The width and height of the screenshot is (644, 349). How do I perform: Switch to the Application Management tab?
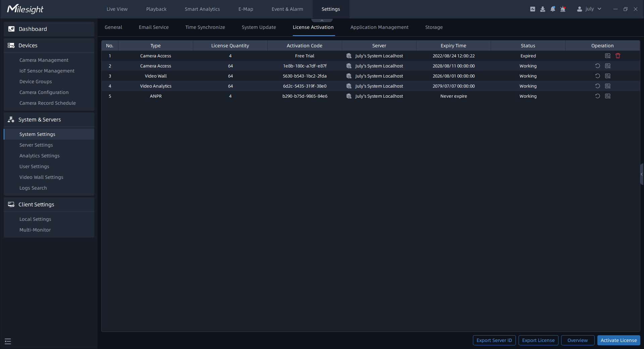(379, 27)
